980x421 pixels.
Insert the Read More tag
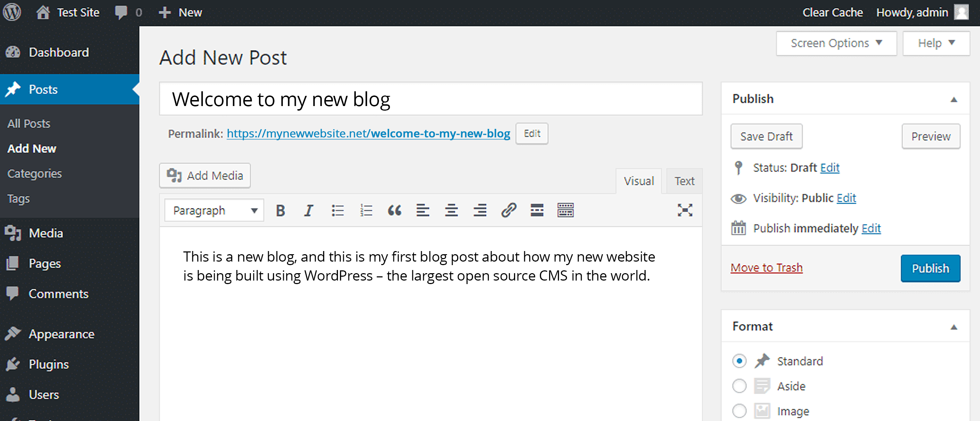pos(537,210)
